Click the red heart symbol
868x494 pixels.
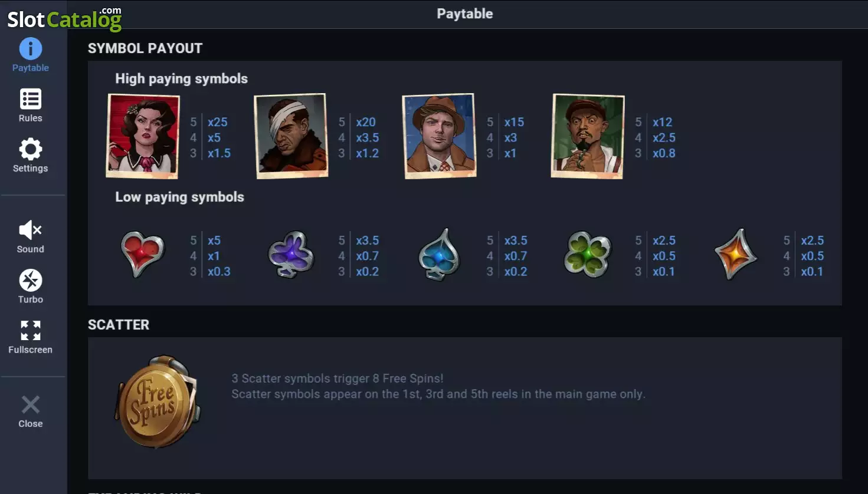pos(142,254)
